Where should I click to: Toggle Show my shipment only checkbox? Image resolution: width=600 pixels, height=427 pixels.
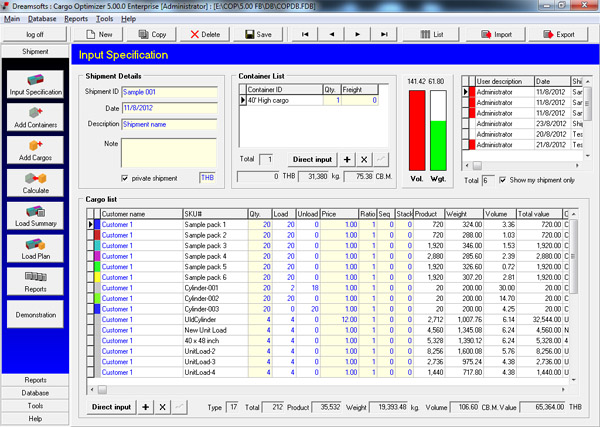point(503,180)
